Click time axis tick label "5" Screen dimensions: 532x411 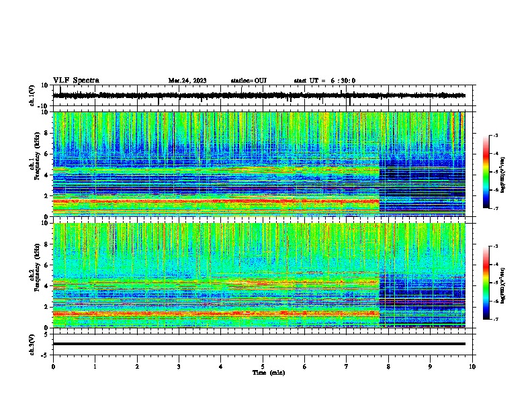pyautogui.click(x=263, y=367)
